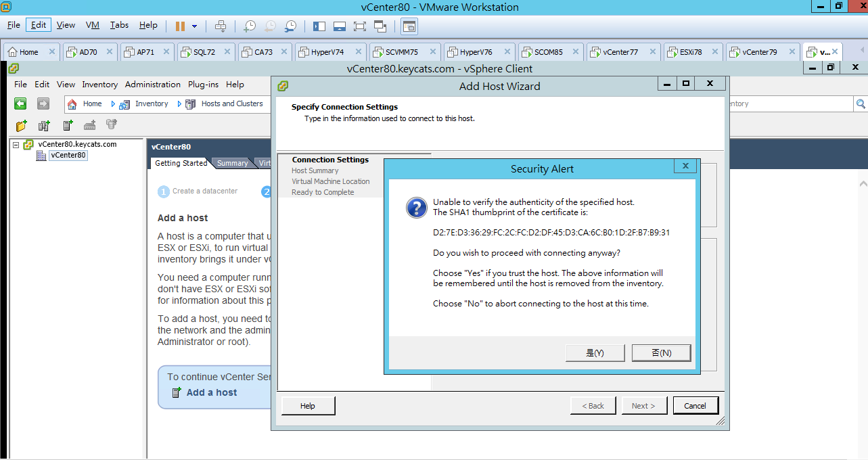Click the SHA1 thumbprint text D2:7E:D3…B9:31
868x460 pixels.
click(x=551, y=233)
